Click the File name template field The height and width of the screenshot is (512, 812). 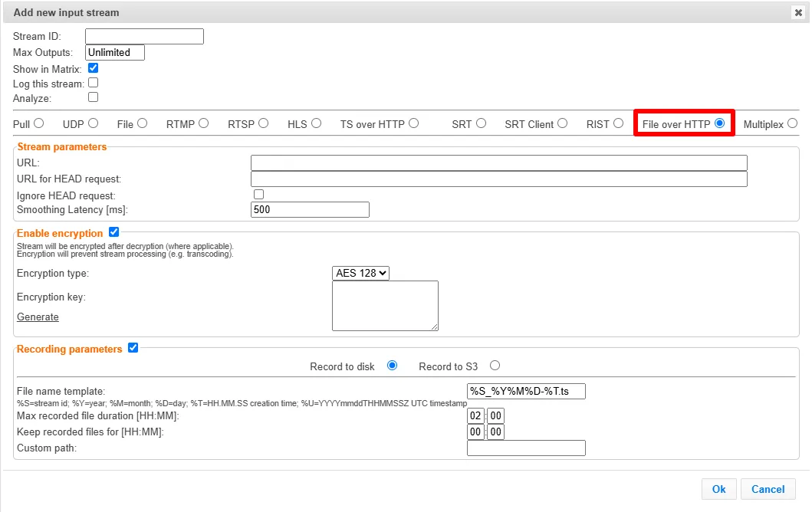(526, 392)
